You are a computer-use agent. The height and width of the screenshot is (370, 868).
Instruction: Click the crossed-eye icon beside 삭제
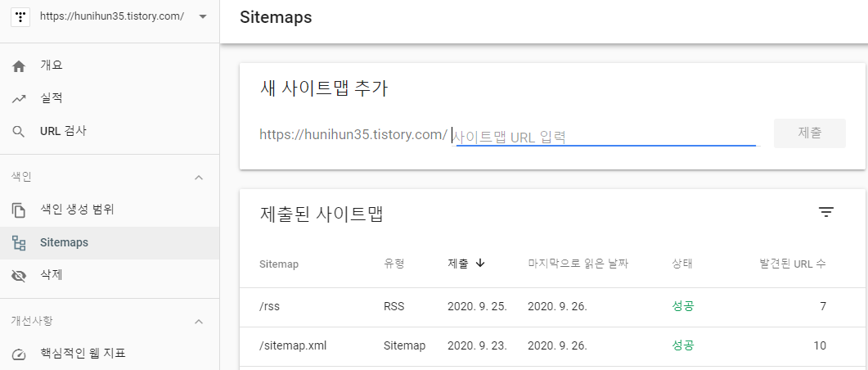pos(19,276)
